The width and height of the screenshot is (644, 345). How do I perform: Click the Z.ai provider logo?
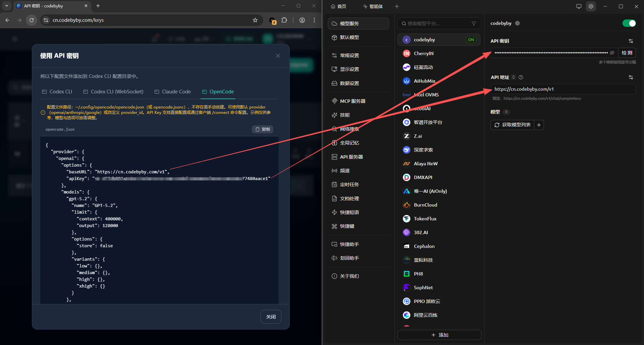click(407, 136)
